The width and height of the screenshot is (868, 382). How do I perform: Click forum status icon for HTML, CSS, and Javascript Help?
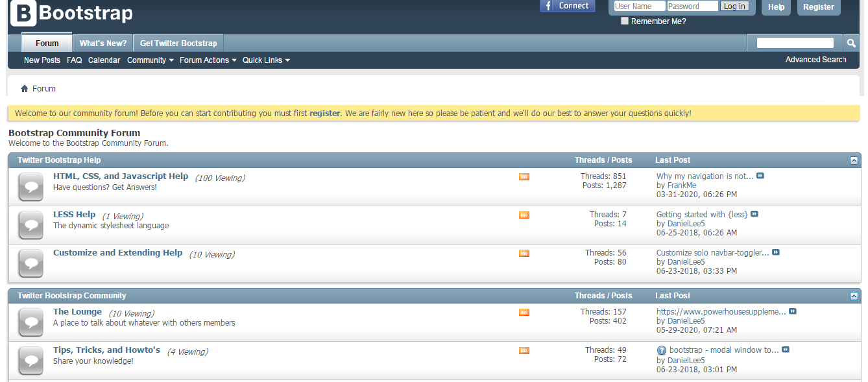pyautogui.click(x=30, y=187)
